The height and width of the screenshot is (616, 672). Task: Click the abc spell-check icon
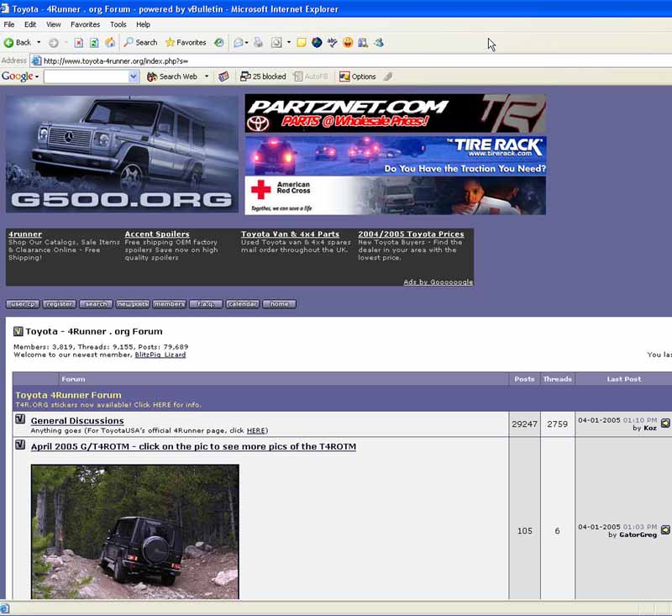[x=332, y=42]
